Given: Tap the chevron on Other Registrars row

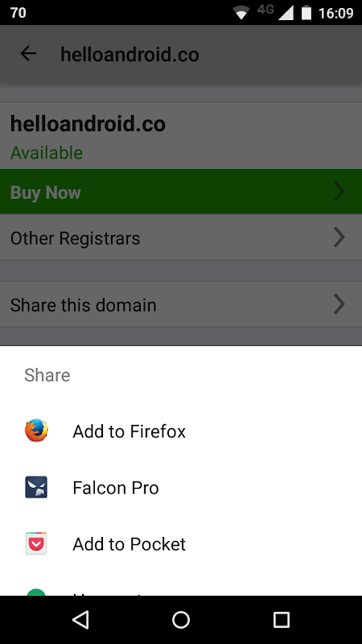Looking at the screenshot, I should (x=339, y=237).
